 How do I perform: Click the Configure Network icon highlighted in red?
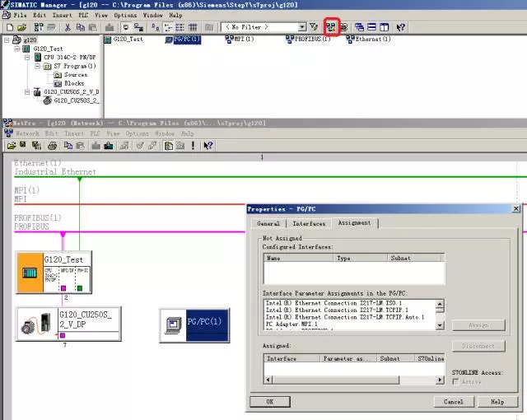(x=331, y=27)
